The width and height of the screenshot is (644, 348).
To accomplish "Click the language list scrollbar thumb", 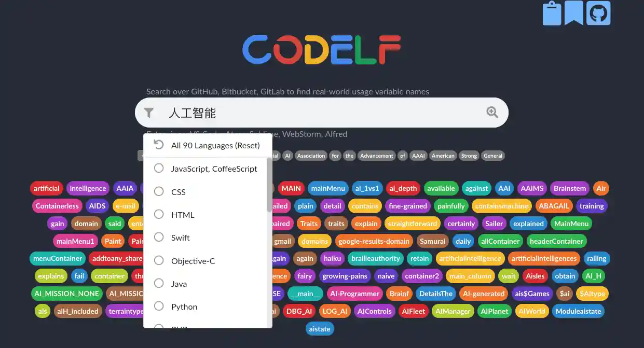I will click(x=269, y=185).
